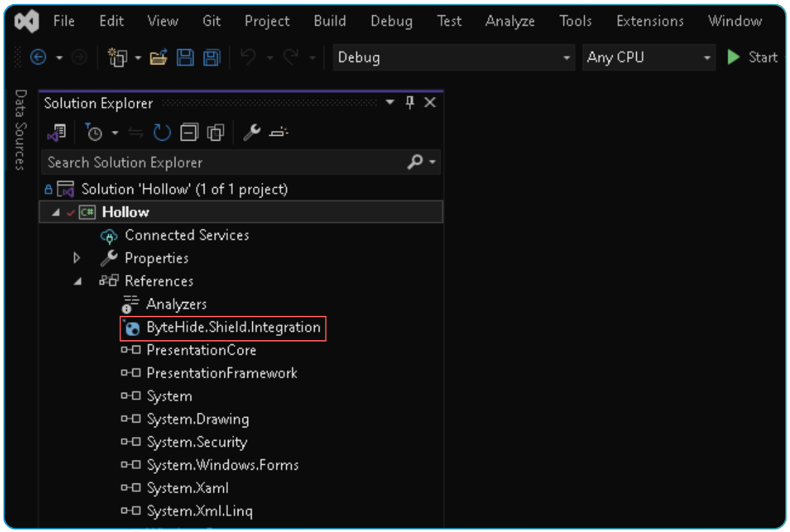Screen dimensions: 790x532
Task: Open the Build menu
Action: click(x=330, y=21)
